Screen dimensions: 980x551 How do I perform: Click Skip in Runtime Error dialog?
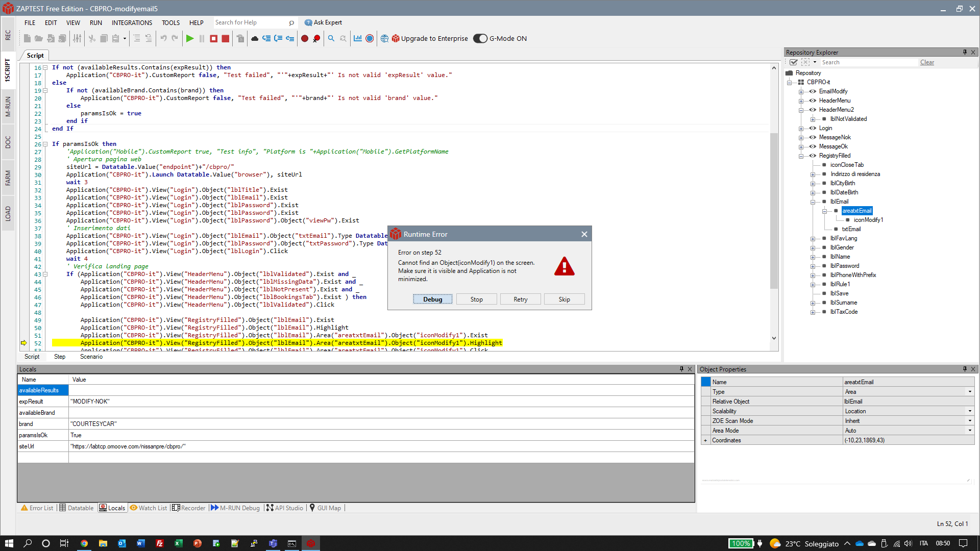point(564,299)
